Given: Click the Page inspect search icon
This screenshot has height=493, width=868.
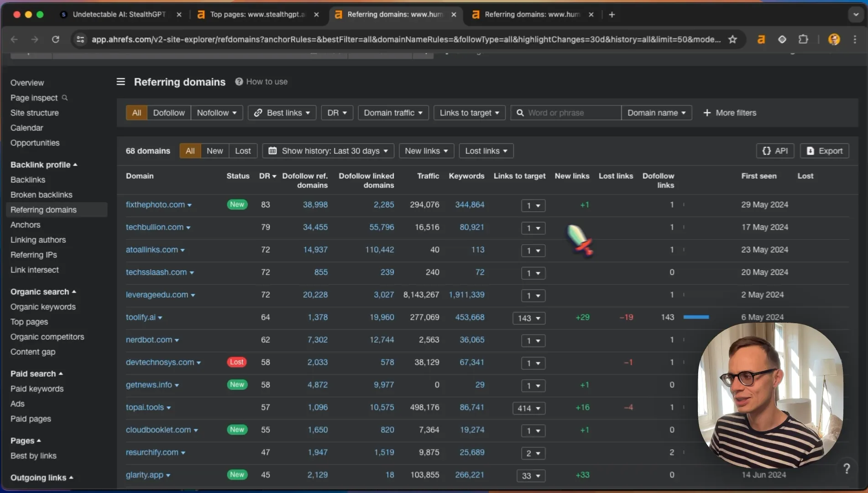Looking at the screenshot, I should click(65, 98).
